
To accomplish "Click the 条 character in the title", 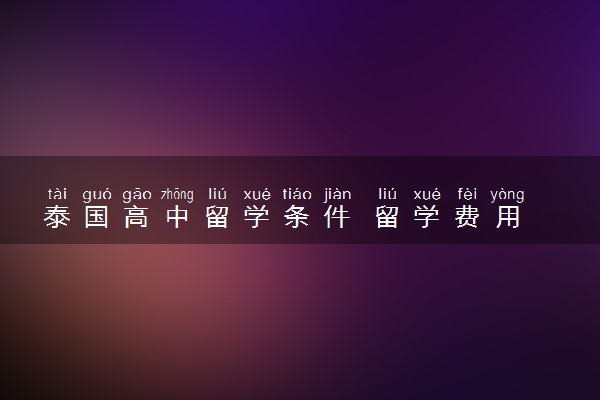I will (297, 217).
